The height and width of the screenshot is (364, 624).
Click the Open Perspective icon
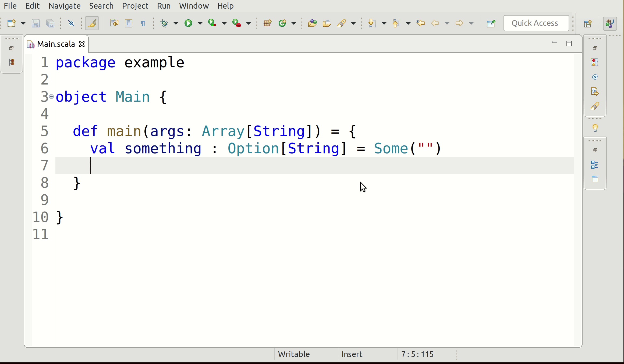pyautogui.click(x=588, y=24)
